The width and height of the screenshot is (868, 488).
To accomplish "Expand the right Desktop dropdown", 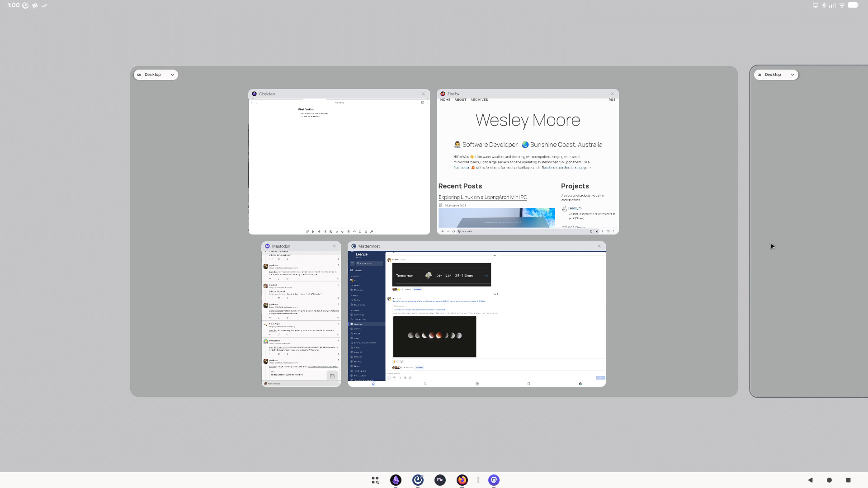I will pos(776,75).
